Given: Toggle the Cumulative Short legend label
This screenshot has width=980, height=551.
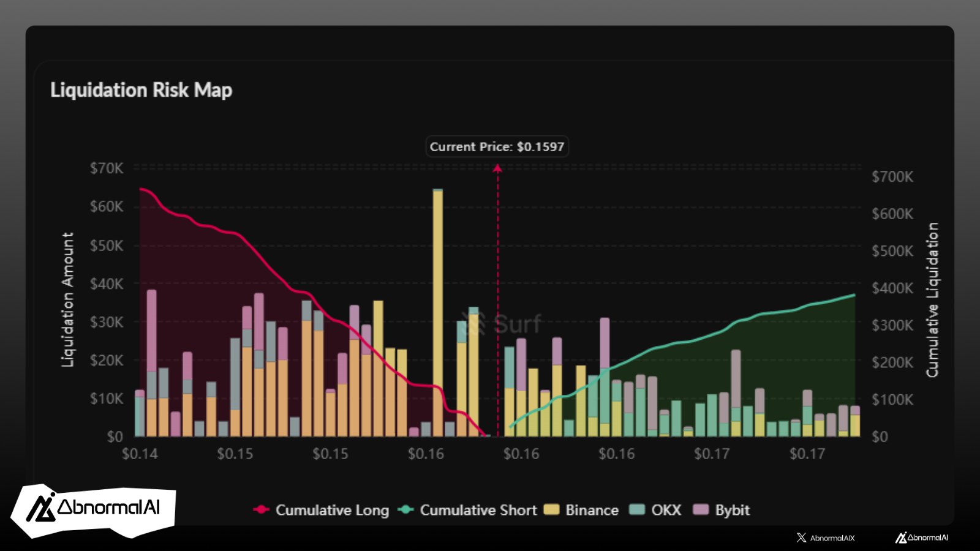Looking at the screenshot, I should tap(478, 510).
